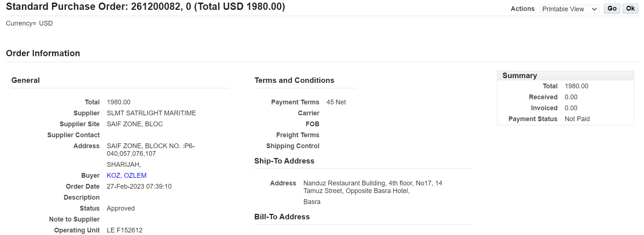Click the Currency= USD text
Image resolution: width=644 pixels, height=235 pixels.
pos(29,23)
